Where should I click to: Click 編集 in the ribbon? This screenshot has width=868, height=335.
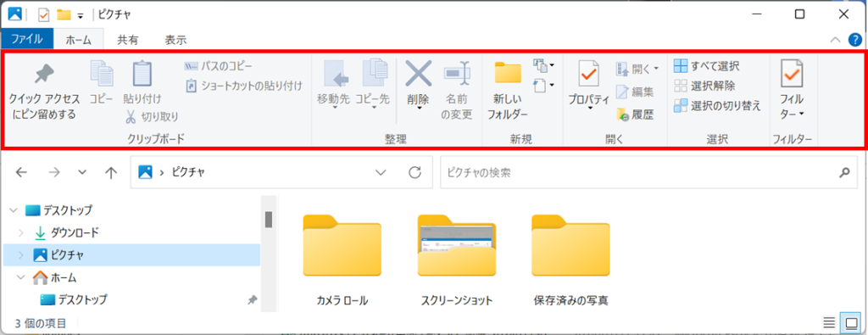(x=635, y=92)
